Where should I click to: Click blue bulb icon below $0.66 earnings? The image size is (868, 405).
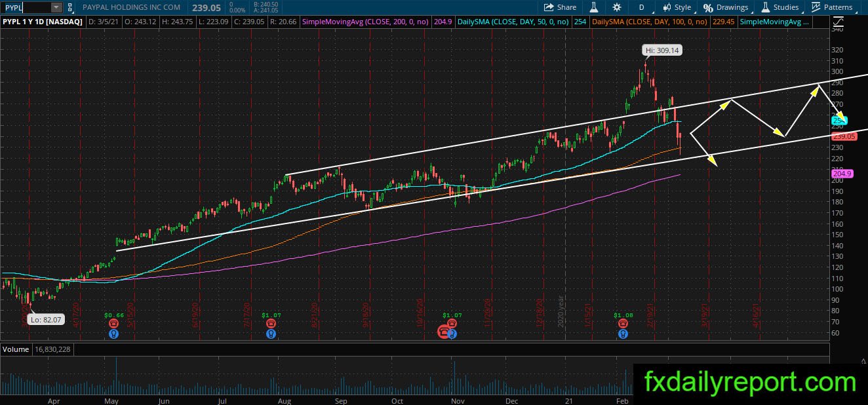[114, 334]
